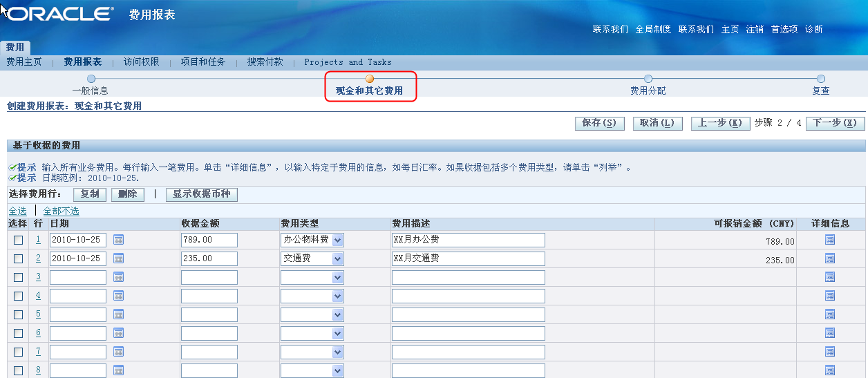Click the 取消(L) button
Screen dimensions: 868x378
657,123
